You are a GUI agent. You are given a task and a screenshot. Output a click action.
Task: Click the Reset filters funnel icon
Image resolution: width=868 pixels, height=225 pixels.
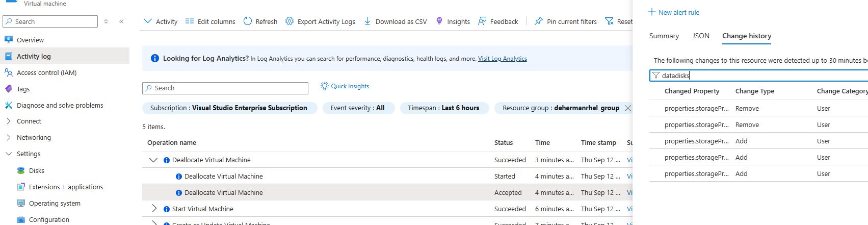609,21
